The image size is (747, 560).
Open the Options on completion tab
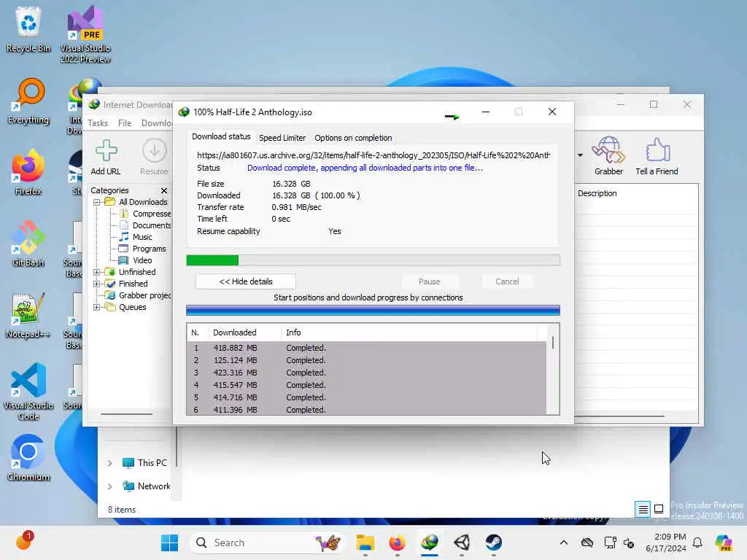tap(353, 138)
